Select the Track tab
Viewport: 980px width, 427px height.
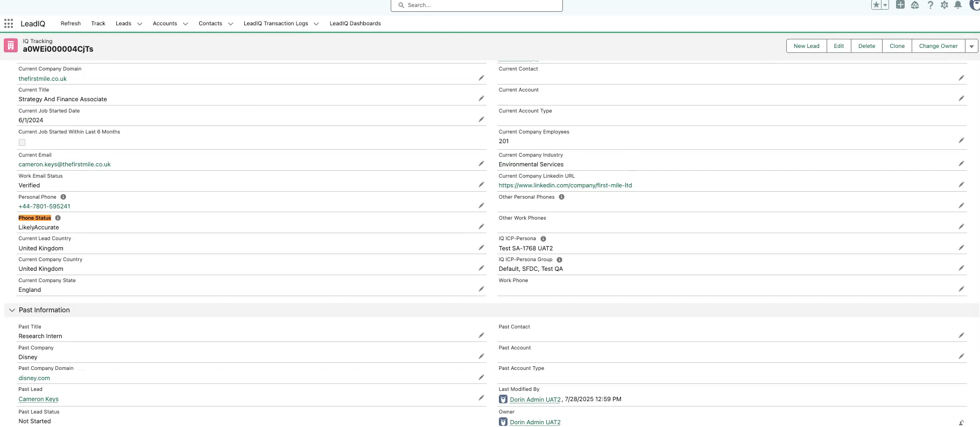(98, 24)
